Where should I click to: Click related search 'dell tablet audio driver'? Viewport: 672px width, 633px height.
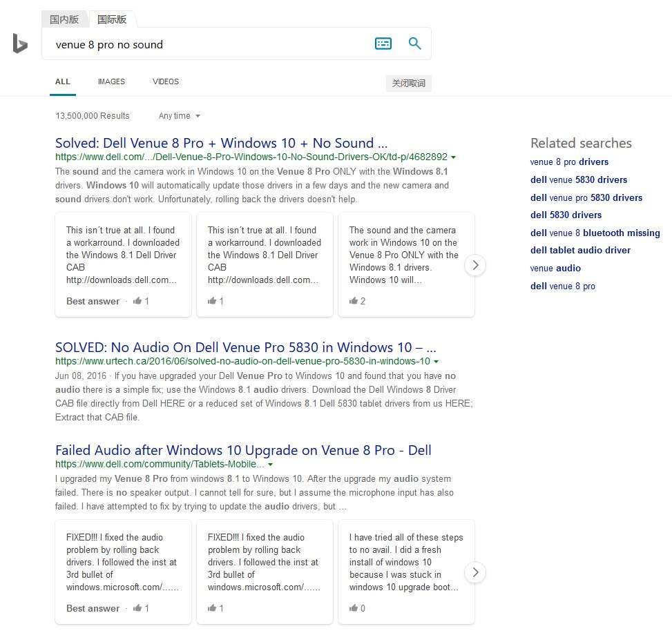pyautogui.click(x=580, y=250)
